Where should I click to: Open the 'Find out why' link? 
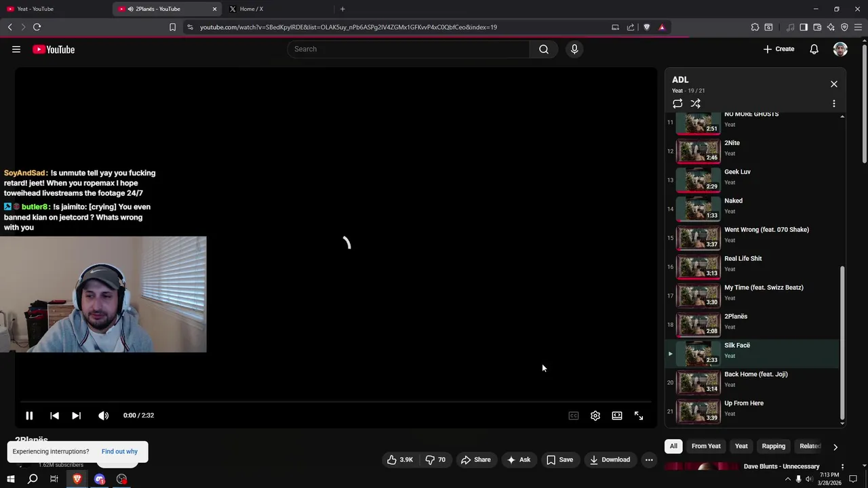(119, 451)
